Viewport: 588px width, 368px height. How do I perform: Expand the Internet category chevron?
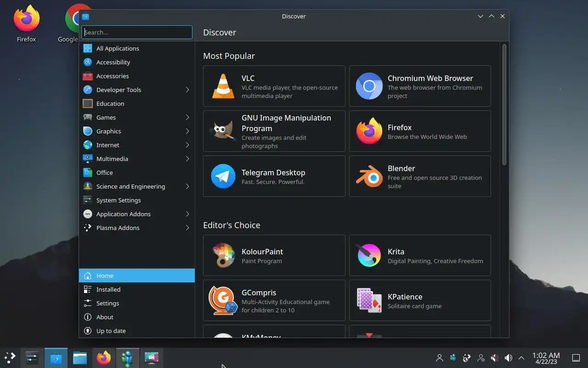(x=187, y=145)
